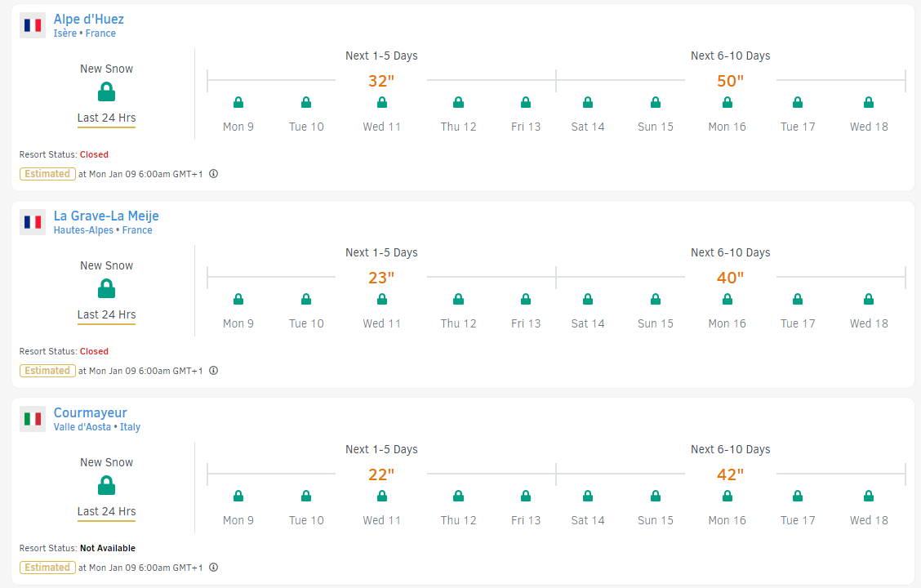Image resolution: width=921 pixels, height=588 pixels.
Task: Click the Estimated badge for Alpe d'Huez
Action: [x=47, y=174]
